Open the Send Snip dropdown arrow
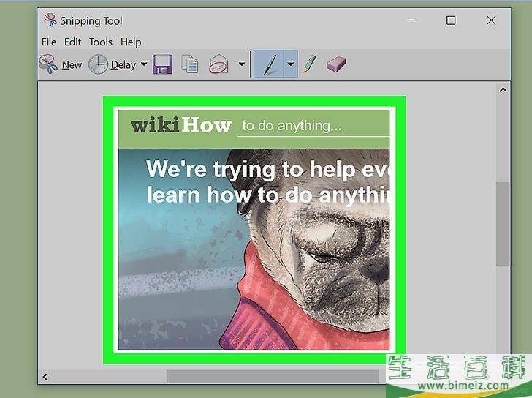Image resolution: width=532 pixels, height=398 pixels. coord(242,64)
